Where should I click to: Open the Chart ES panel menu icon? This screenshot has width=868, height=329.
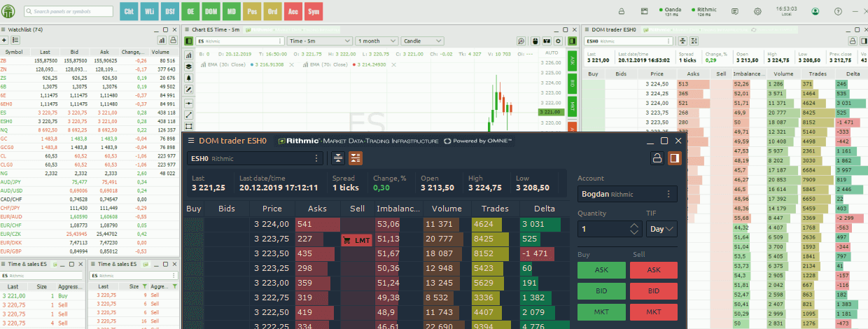(186, 30)
